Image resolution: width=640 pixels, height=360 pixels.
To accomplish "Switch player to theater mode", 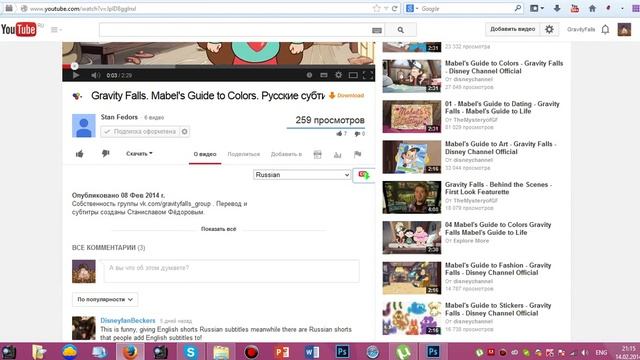I will (x=353, y=75).
